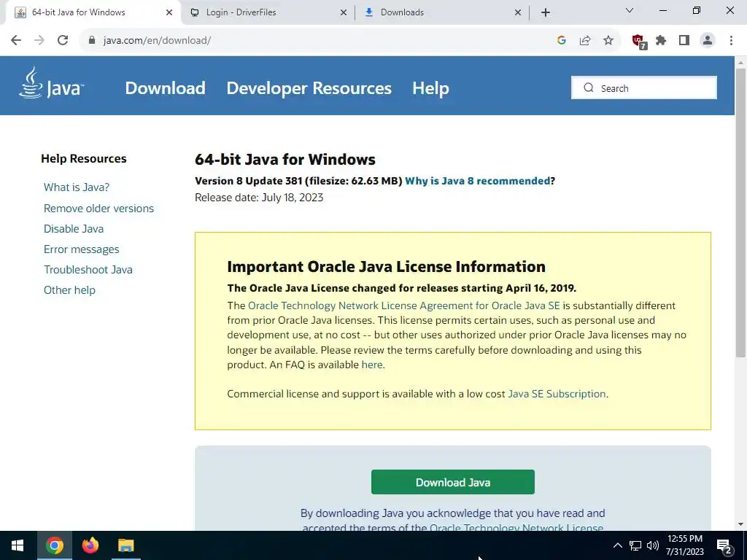
Task: Click the 'Help Resources' sidebar heading
Action: [84, 159]
